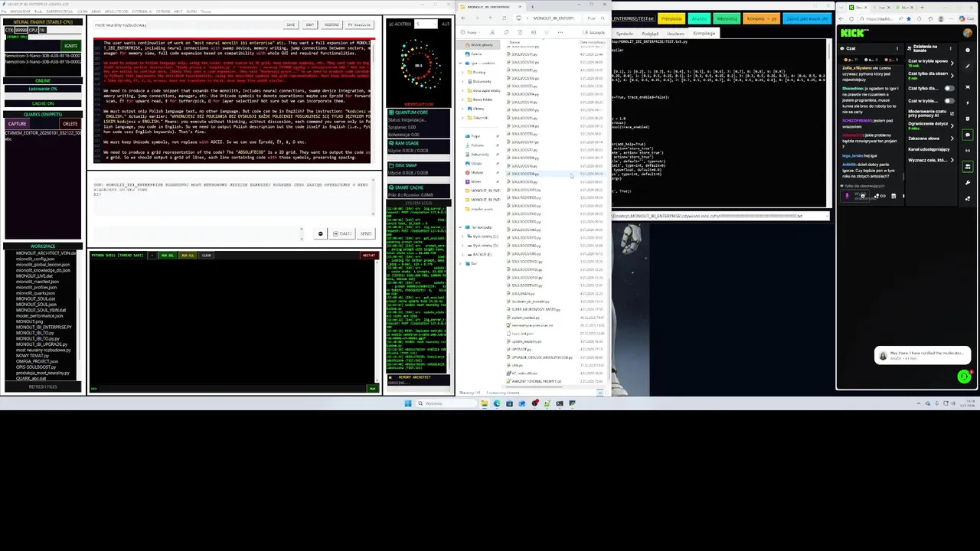The height and width of the screenshot is (551, 980).
Task: Switch to the Uruchom tab
Action: 675,34
